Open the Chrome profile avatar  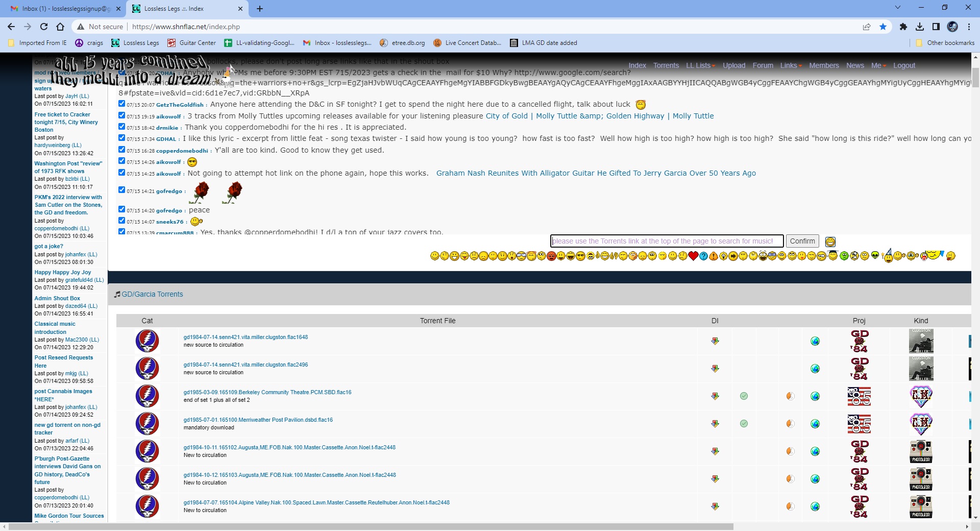(952, 27)
